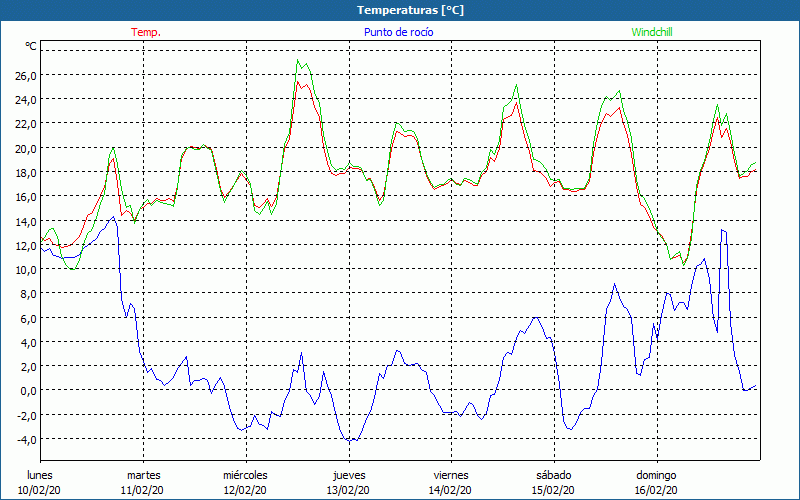Click the 18,0 y-axis value
The image size is (800, 500).
(x=26, y=173)
